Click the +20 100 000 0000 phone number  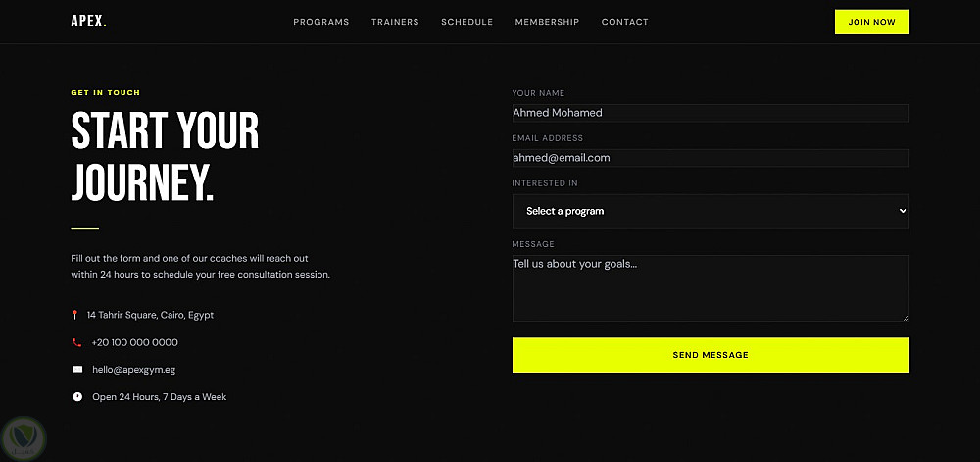[x=135, y=342]
